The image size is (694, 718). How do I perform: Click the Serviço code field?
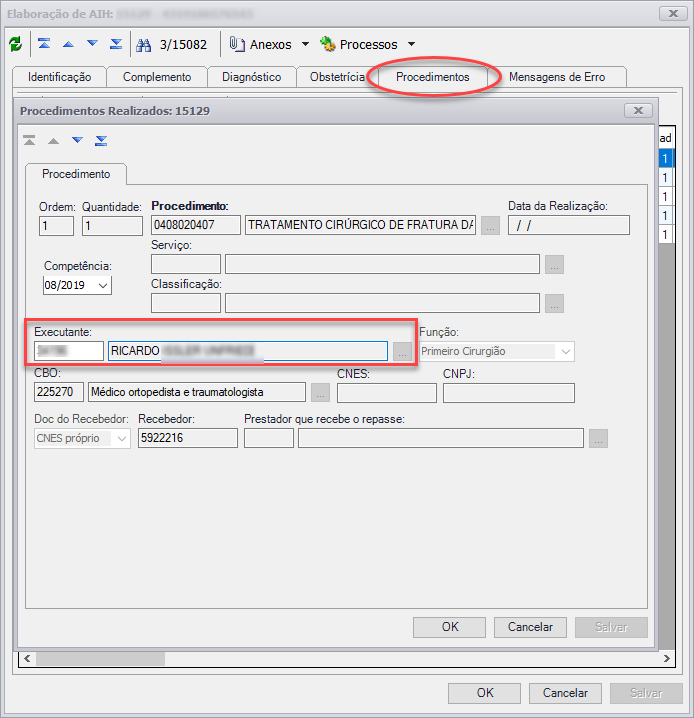(x=186, y=264)
